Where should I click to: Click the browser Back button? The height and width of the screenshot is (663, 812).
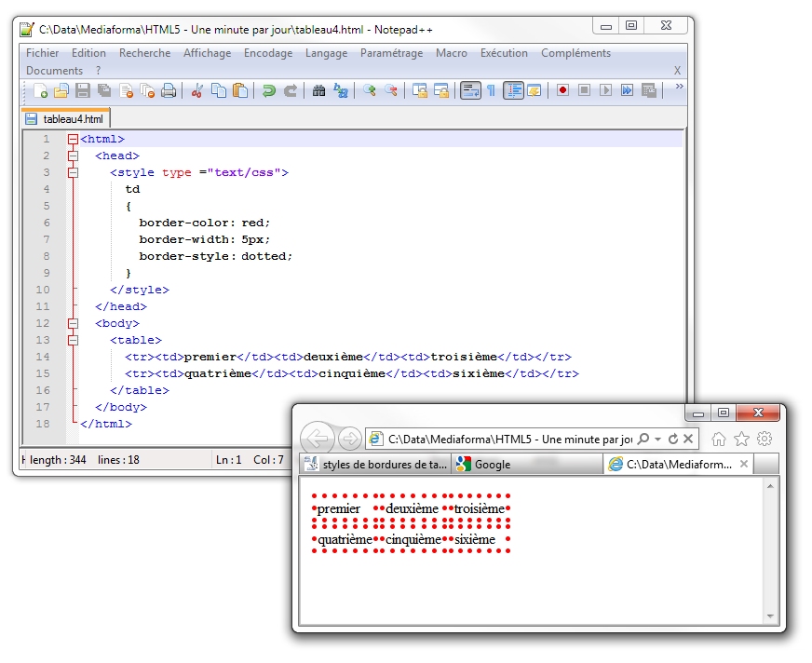click(x=318, y=439)
